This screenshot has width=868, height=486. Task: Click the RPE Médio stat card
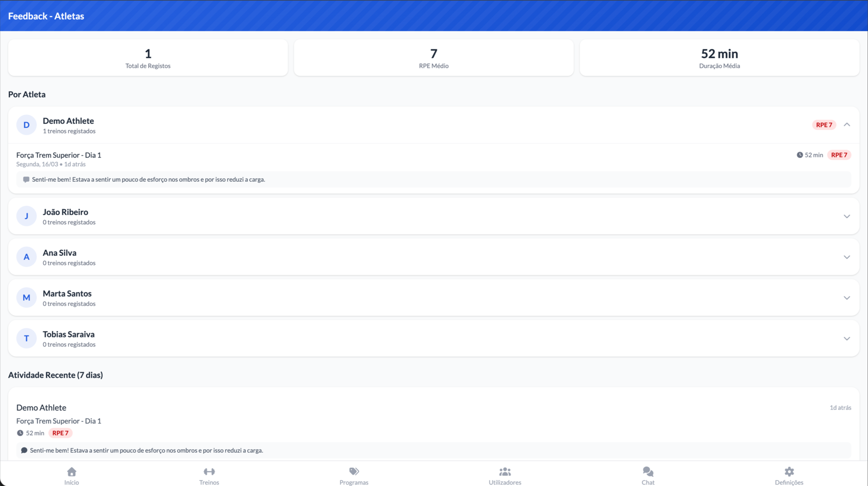point(434,58)
